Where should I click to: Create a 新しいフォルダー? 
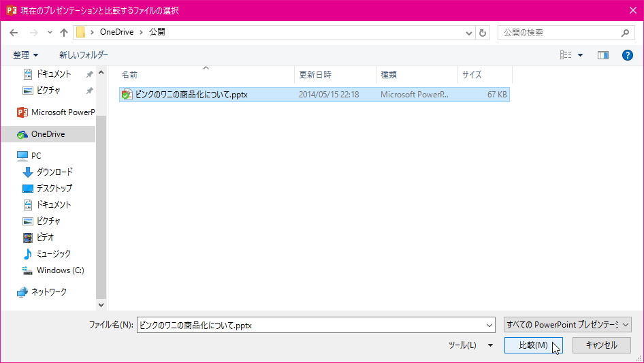tap(83, 54)
